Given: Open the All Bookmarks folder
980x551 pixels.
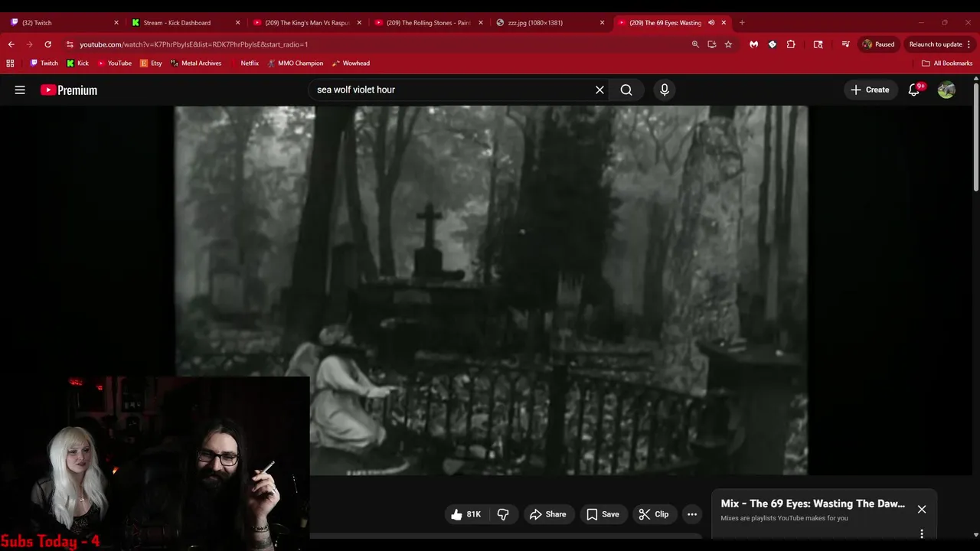Looking at the screenshot, I should [947, 64].
